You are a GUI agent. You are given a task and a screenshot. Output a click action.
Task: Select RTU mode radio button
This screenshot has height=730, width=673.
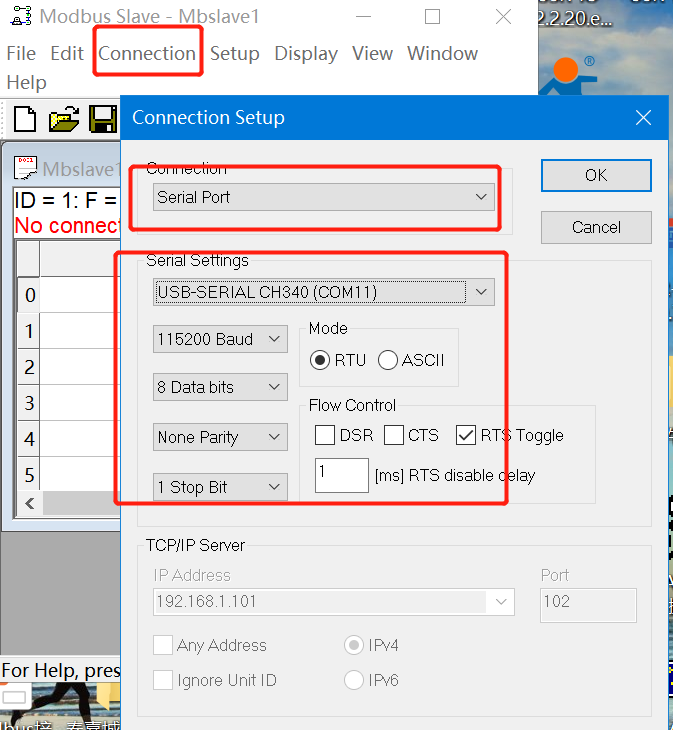320,360
